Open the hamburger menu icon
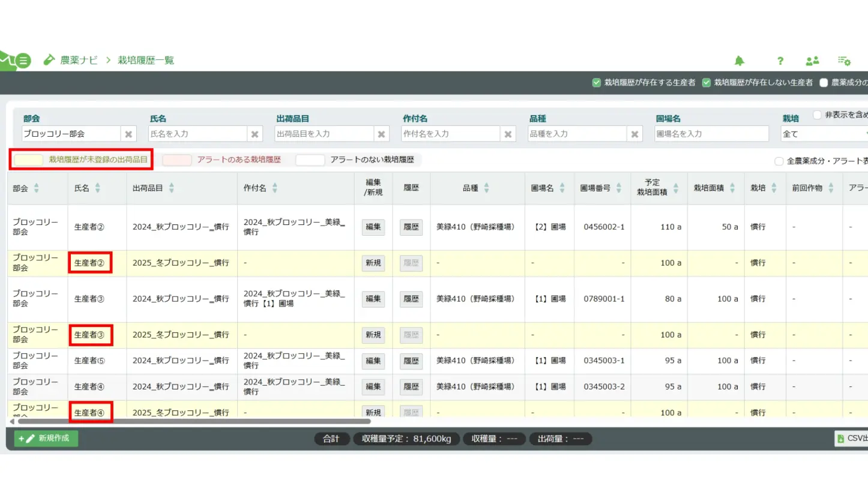The image size is (868, 504). point(23,61)
